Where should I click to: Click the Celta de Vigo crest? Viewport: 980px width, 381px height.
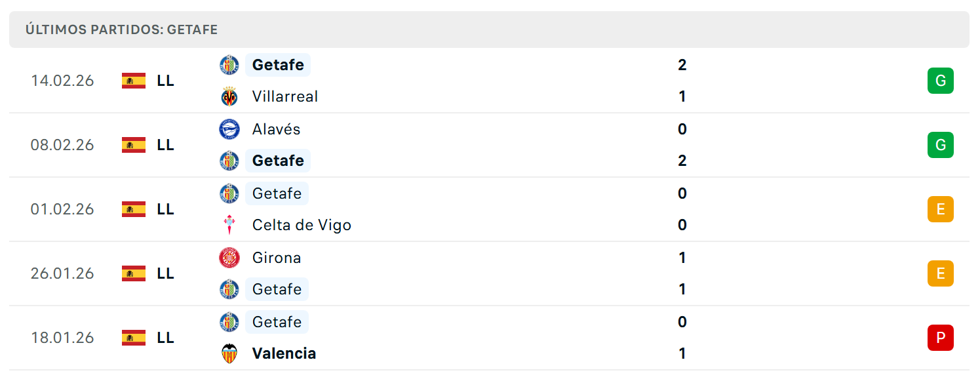pyautogui.click(x=229, y=225)
